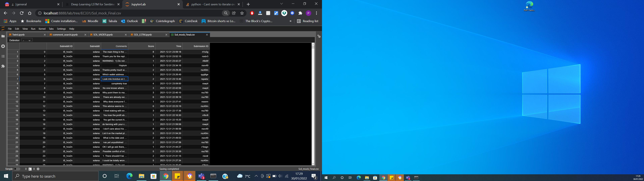Image resolution: width=644 pixels, height=181 pixels.
Task: Show hidden system tray icons
Action: point(256,176)
